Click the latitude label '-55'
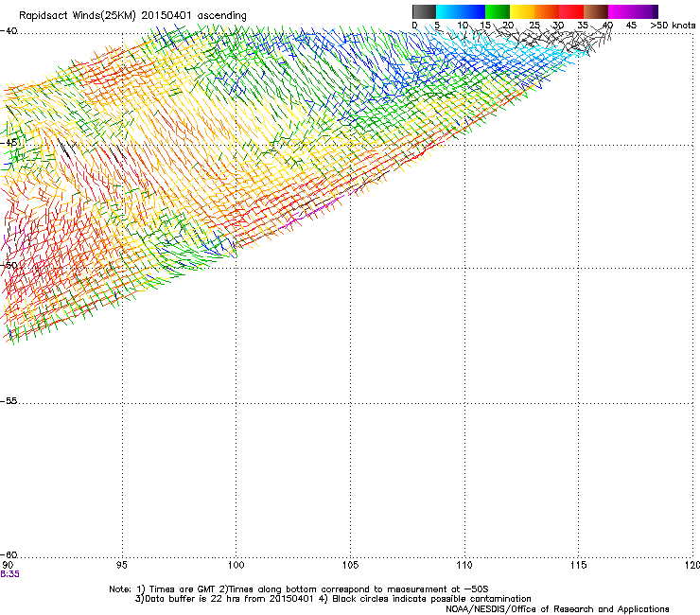This screenshot has height=615, width=700. [x=9, y=401]
